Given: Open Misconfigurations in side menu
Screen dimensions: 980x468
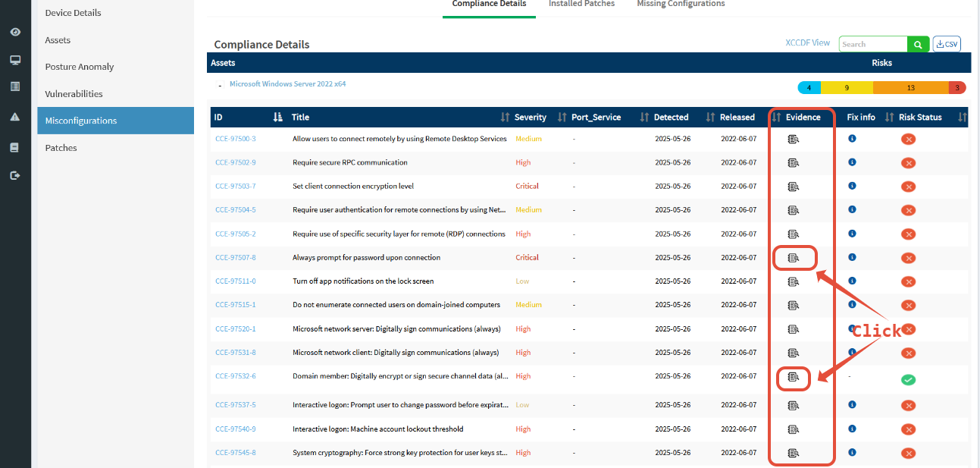Looking at the screenshot, I should [x=115, y=121].
